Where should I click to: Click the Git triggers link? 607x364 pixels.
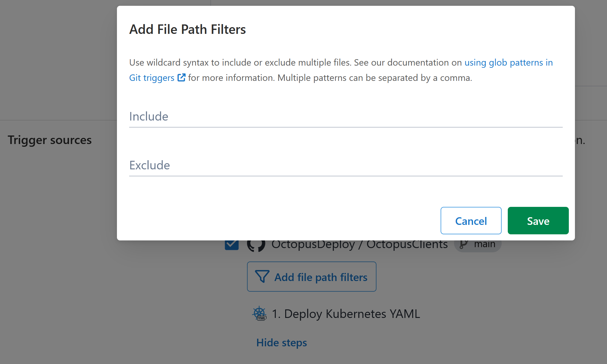(152, 78)
